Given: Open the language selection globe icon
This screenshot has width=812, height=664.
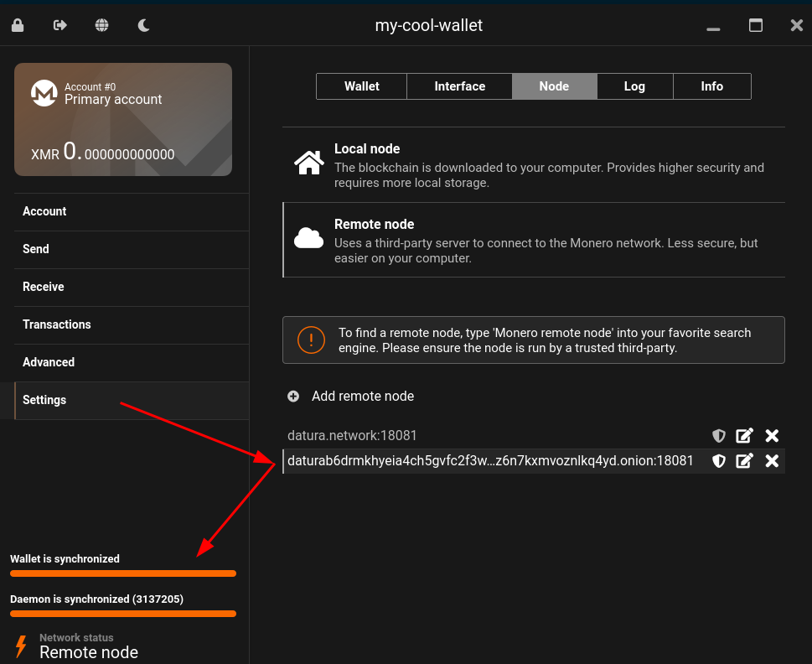Looking at the screenshot, I should click(102, 25).
